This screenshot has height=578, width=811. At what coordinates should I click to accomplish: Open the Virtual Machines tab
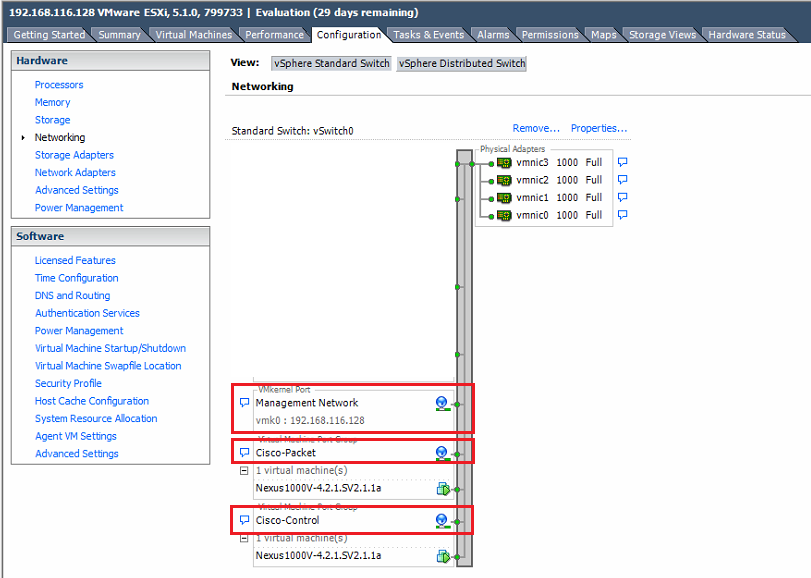pyautogui.click(x=194, y=35)
